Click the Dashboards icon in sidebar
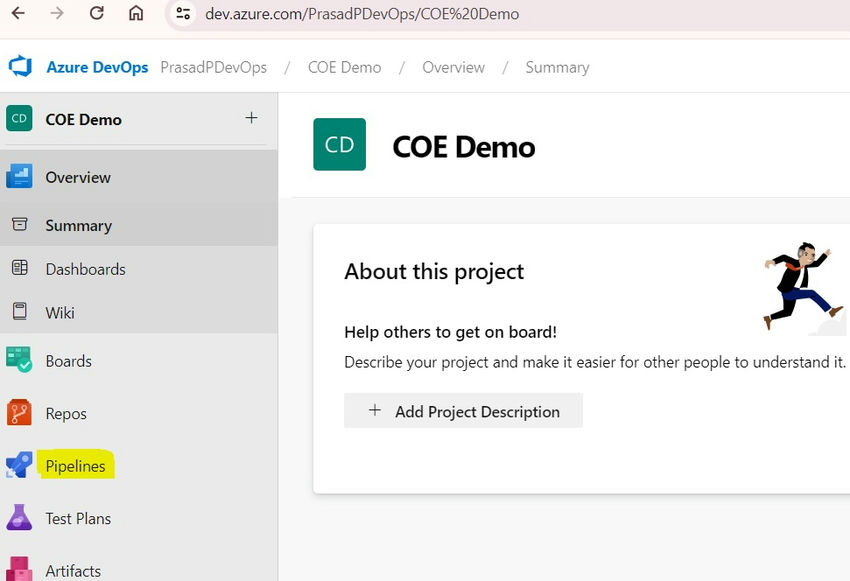 (x=20, y=269)
